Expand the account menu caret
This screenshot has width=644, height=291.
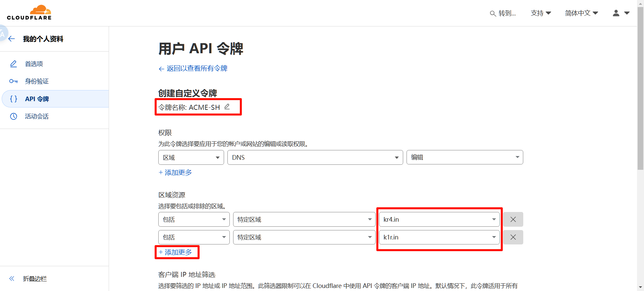click(x=627, y=13)
